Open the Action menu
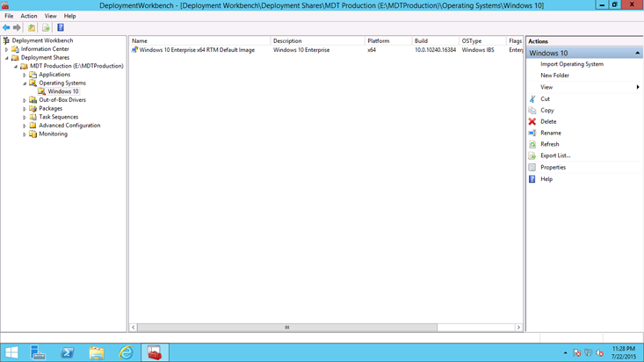The width and height of the screenshot is (644, 362). tap(29, 16)
